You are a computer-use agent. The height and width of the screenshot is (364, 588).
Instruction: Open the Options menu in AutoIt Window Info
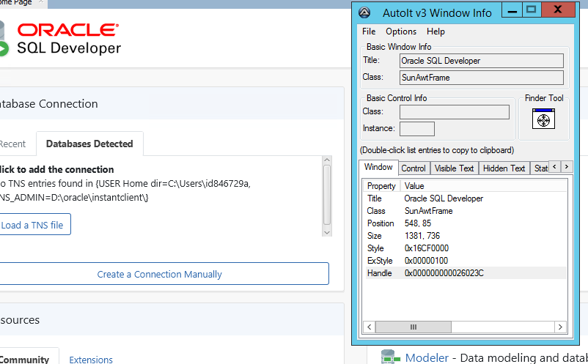[401, 31]
